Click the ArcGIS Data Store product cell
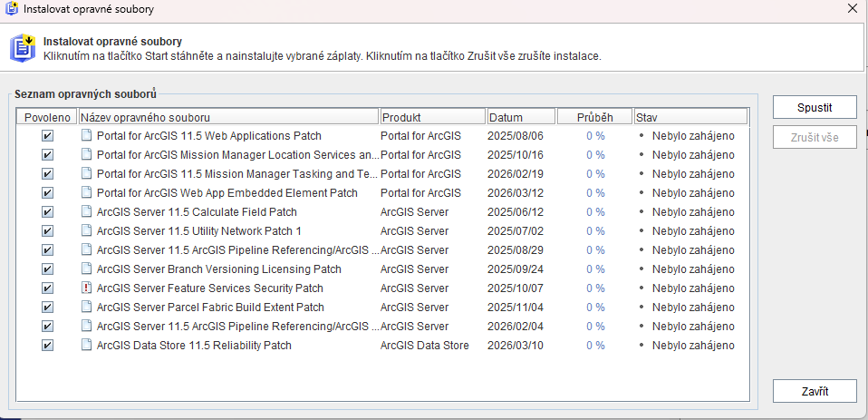This screenshot has height=420, width=868. coord(425,346)
